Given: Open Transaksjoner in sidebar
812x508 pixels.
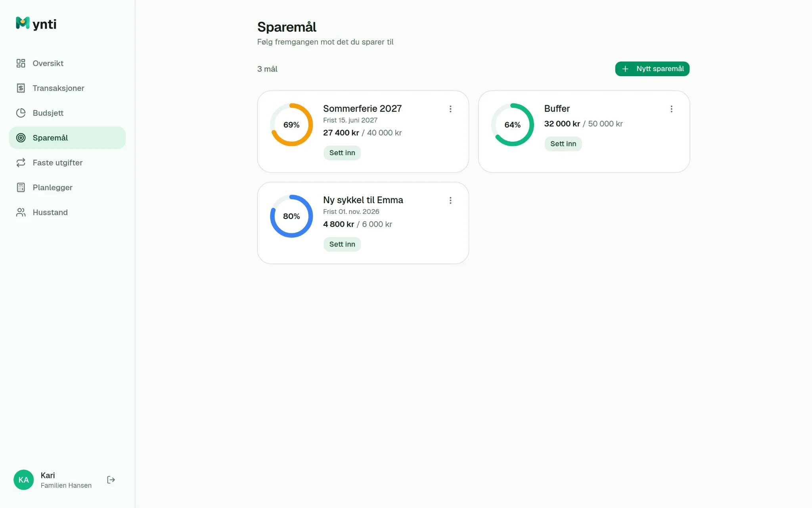Looking at the screenshot, I should pos(67,88).
